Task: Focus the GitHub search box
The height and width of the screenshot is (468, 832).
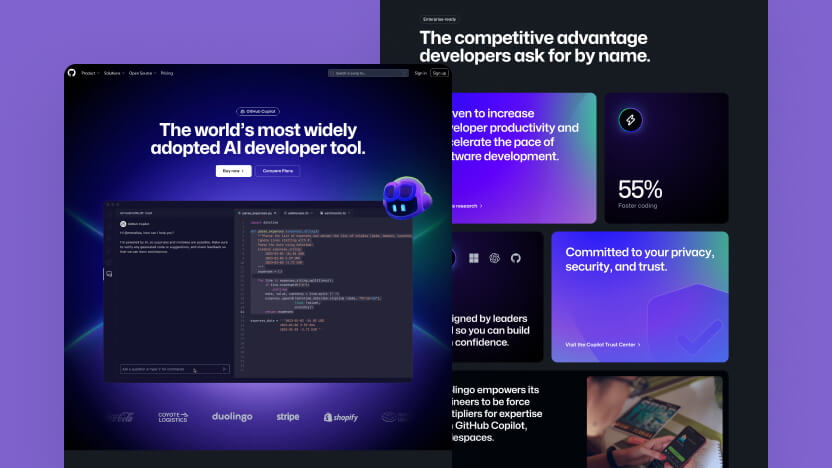Action: click(368, 73)
